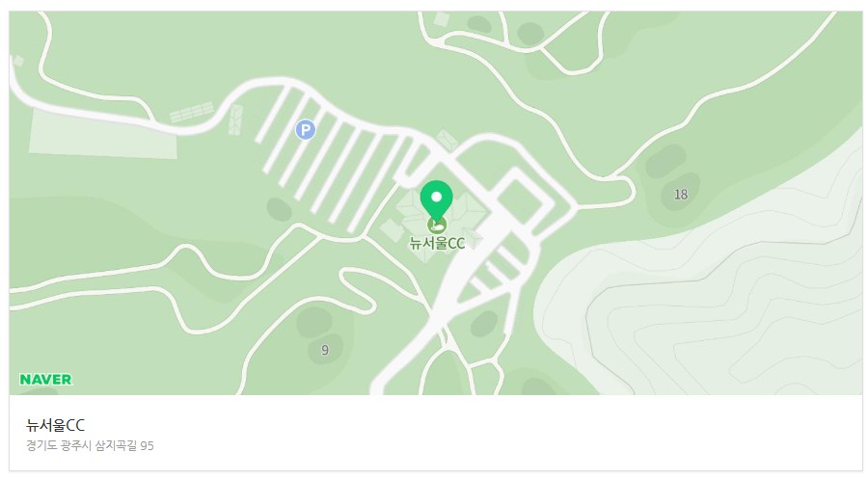
Task: Click the clubhouse west wing building
Action: (x=392, y=230)
